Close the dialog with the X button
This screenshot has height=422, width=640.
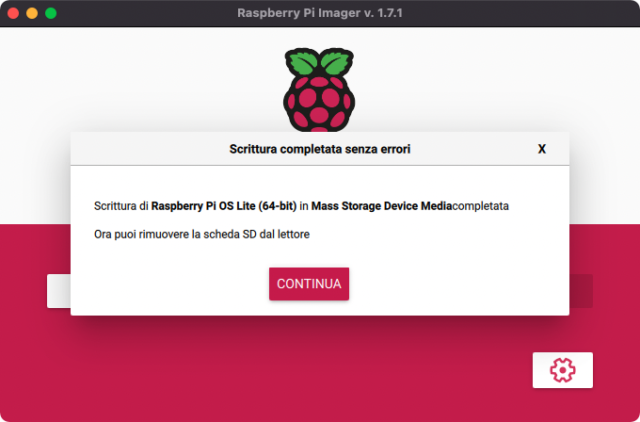click(542, 149)
